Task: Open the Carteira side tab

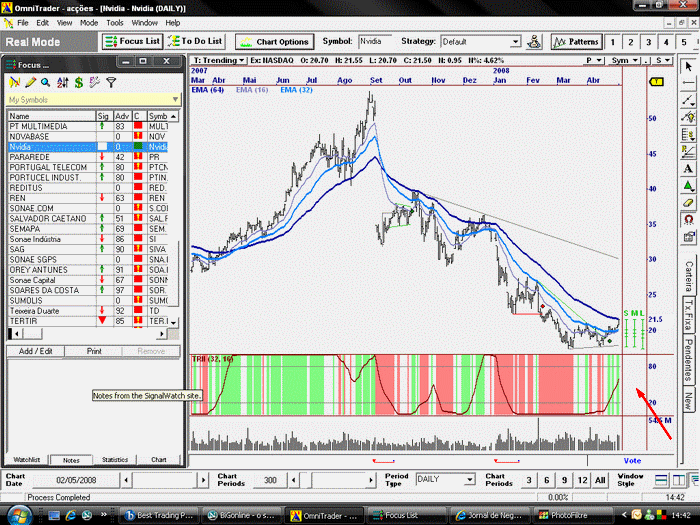Action: pos(689,276)
